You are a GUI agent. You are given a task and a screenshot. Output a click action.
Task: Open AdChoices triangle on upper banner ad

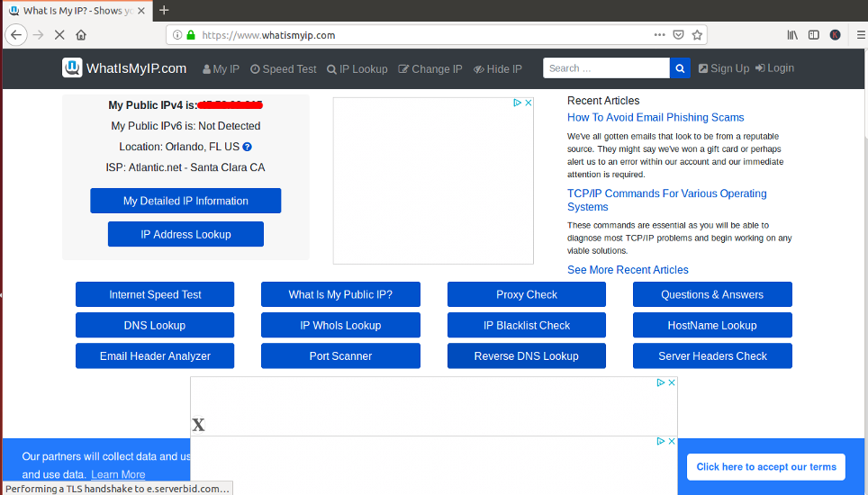click(x=660, y=382)
